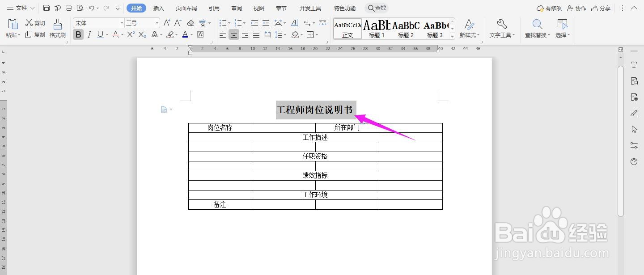Image resolution: width=644 pixels, height=275 pixels.
Task: Open the font size dropdown (三号)
Action: tap(157, 23)
